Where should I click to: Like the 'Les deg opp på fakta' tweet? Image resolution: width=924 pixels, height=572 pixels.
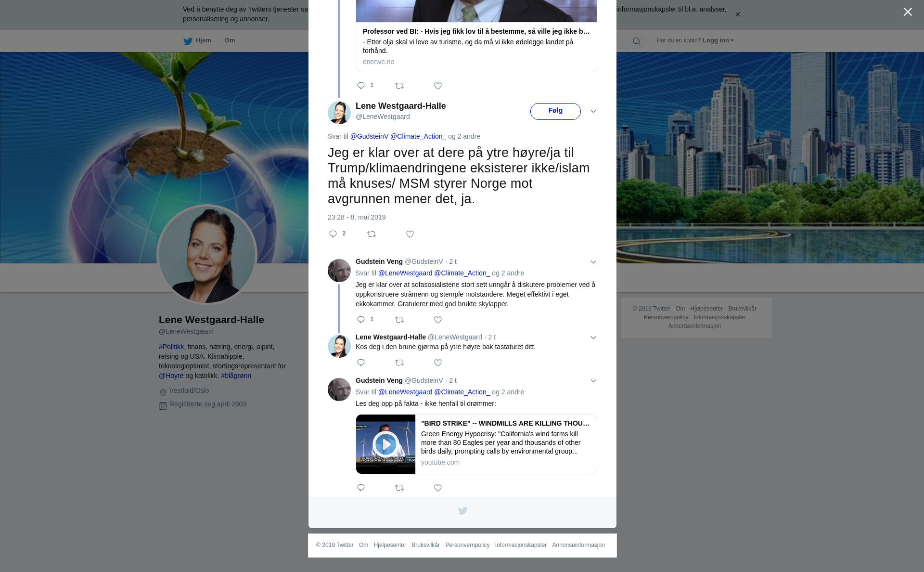[x=438, y=488]
